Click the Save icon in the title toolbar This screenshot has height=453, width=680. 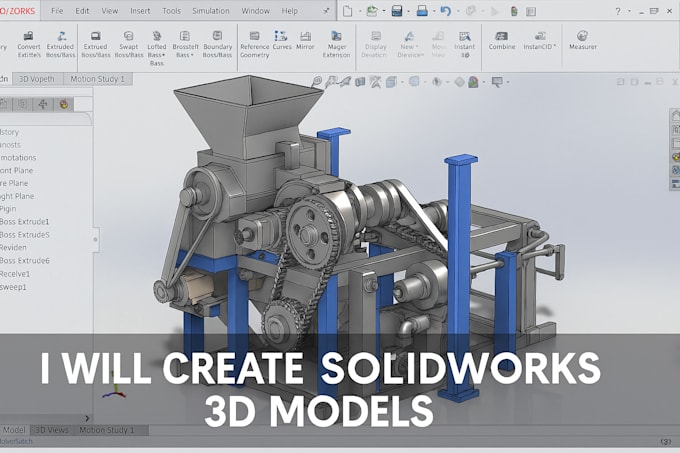tap(397, 11)
